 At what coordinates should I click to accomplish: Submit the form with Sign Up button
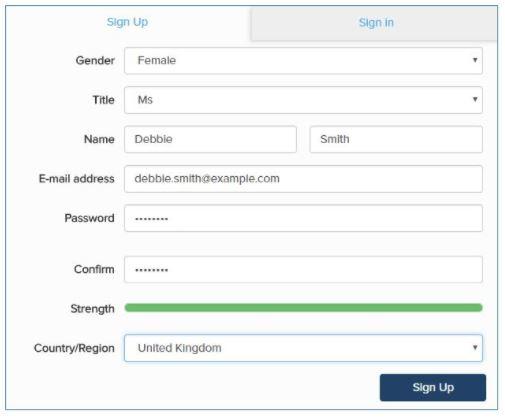click(x=433, y=387)
